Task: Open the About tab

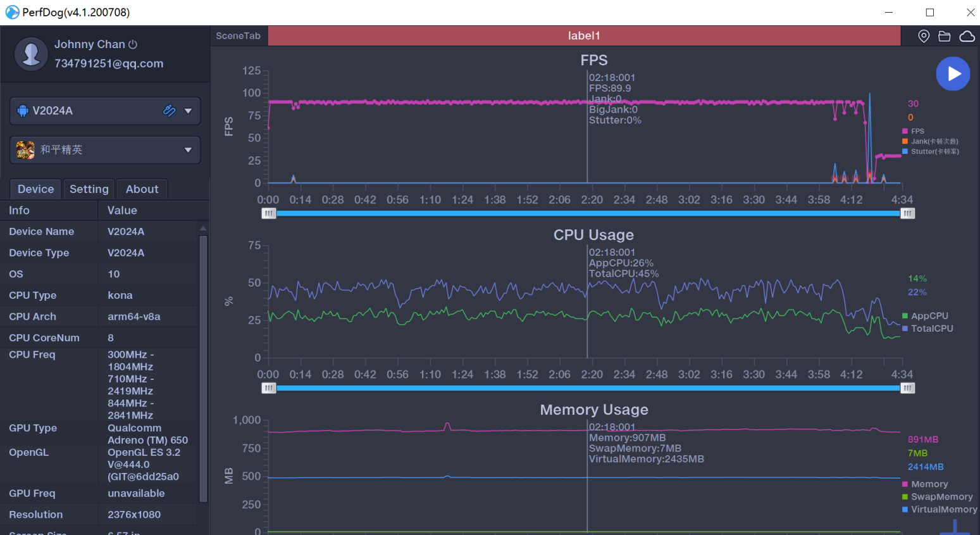Action: (142, 189)
